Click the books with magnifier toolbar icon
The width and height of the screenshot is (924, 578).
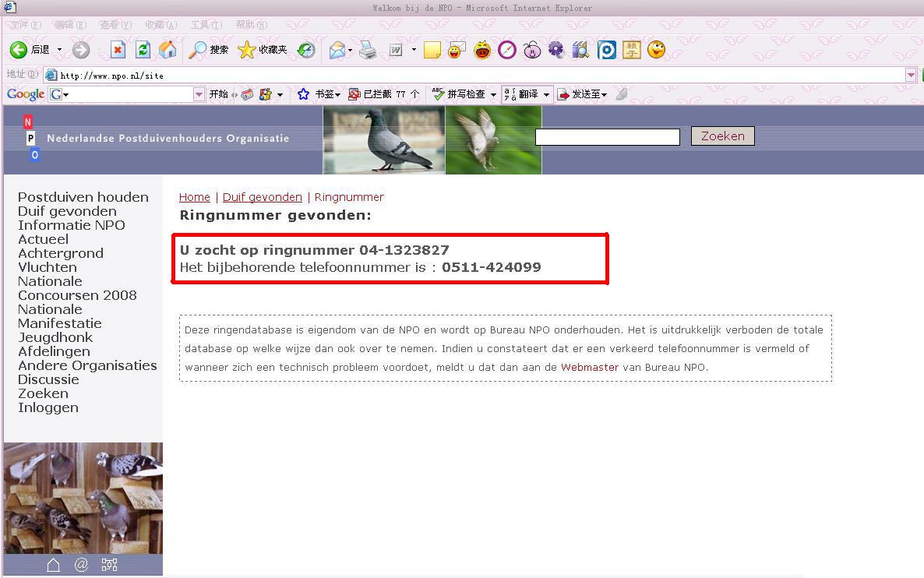(x=580, y=50)
